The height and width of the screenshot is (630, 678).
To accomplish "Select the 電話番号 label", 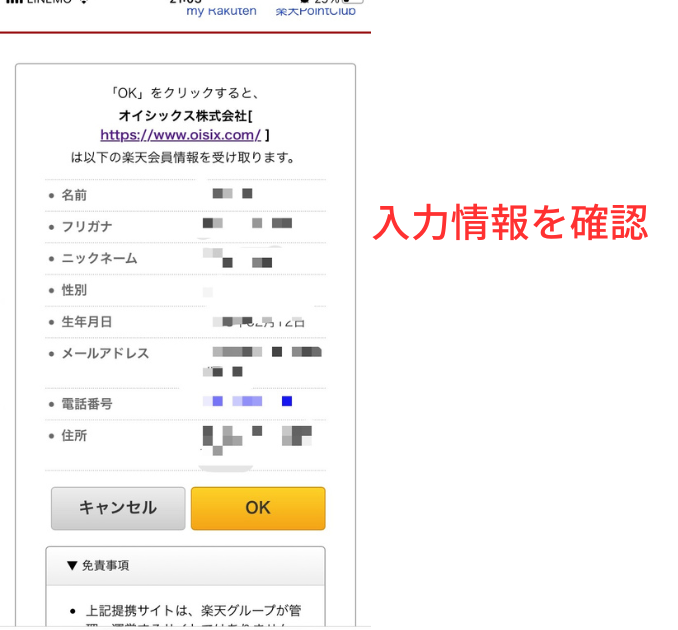I will 87,404.
